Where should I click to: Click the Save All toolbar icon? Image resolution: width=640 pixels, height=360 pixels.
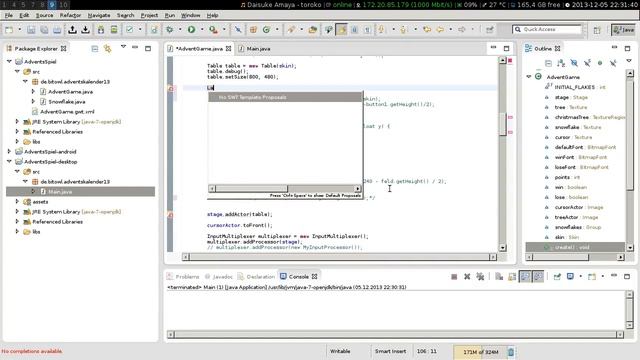[x=44, y=29]
